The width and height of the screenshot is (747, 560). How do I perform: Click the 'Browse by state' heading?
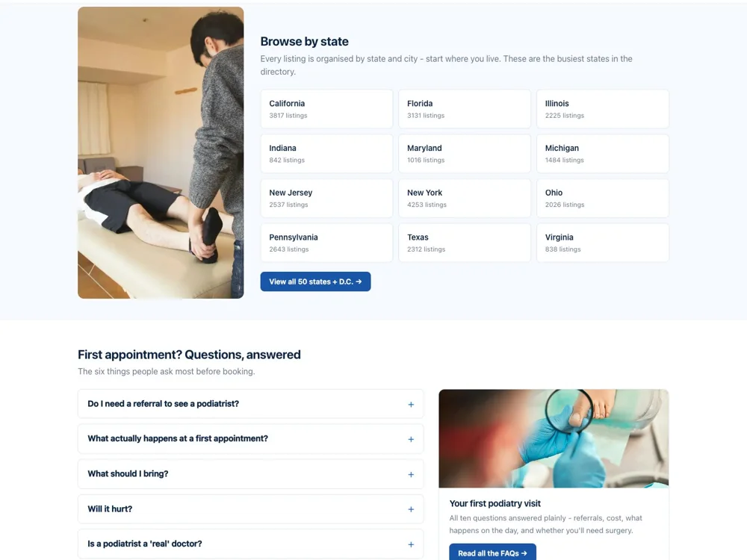(x=305, y=41)
